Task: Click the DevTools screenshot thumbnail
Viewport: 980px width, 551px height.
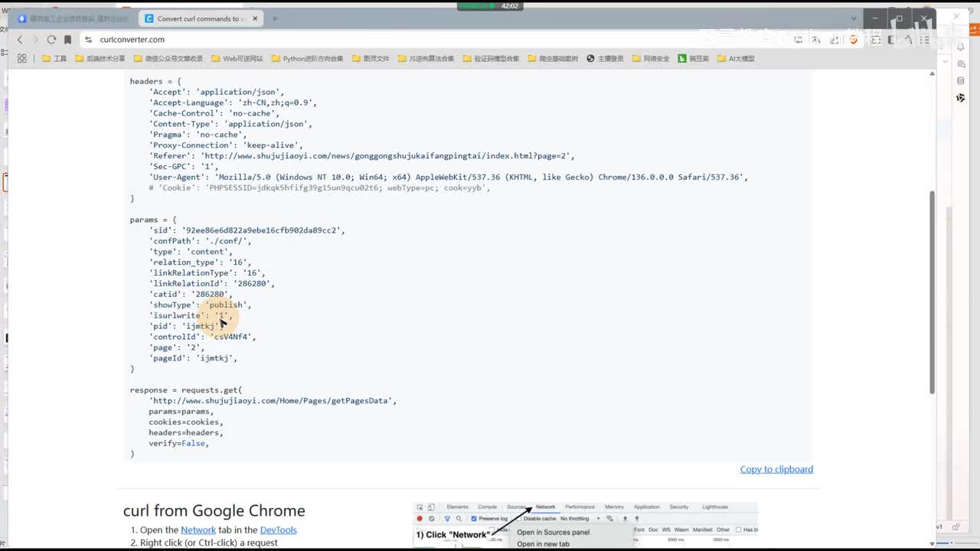Action: pyautogui.click(x=585, y=525)
